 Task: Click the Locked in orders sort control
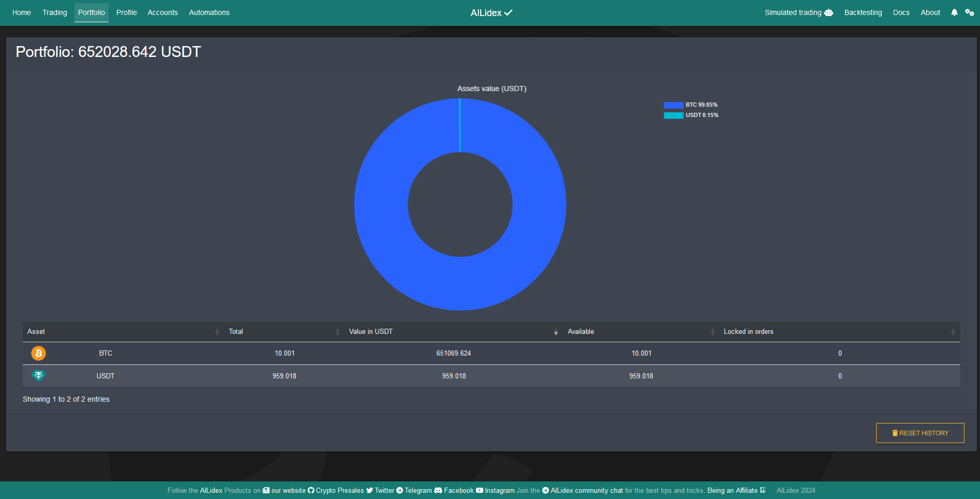click(x=953, y=332)
